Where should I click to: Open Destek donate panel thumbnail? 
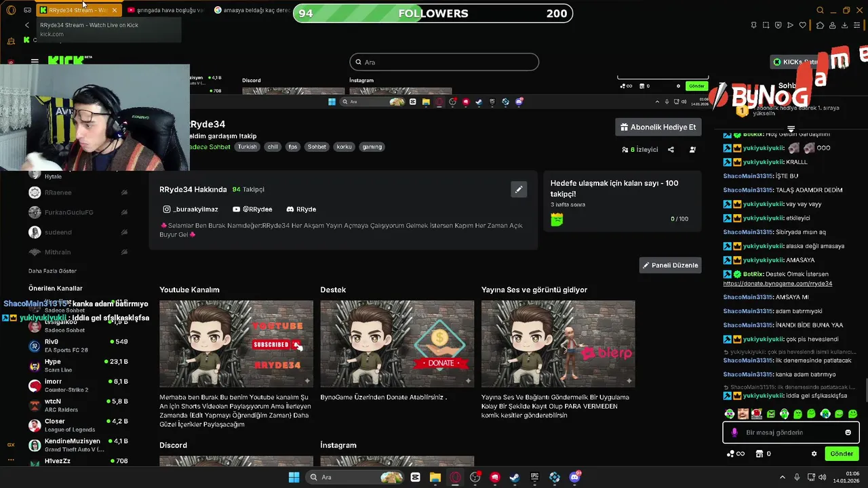click(x=397, y=344)
